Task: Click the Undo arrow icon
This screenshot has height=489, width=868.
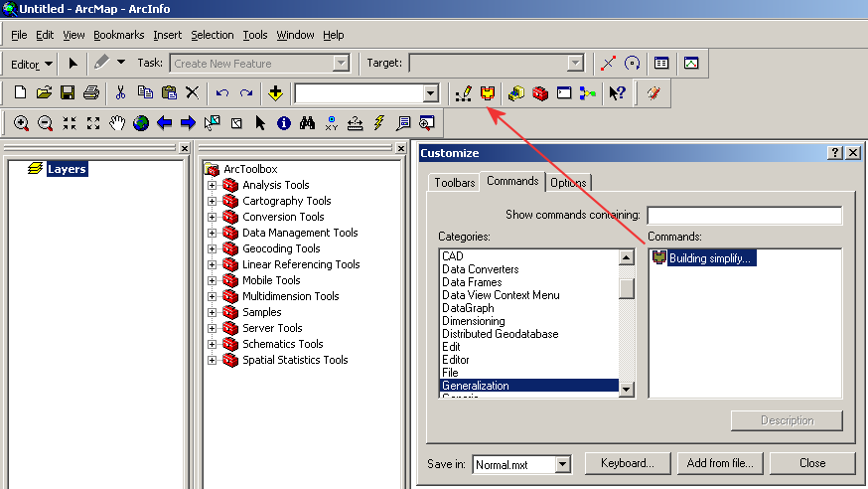Action: point(222,93)
